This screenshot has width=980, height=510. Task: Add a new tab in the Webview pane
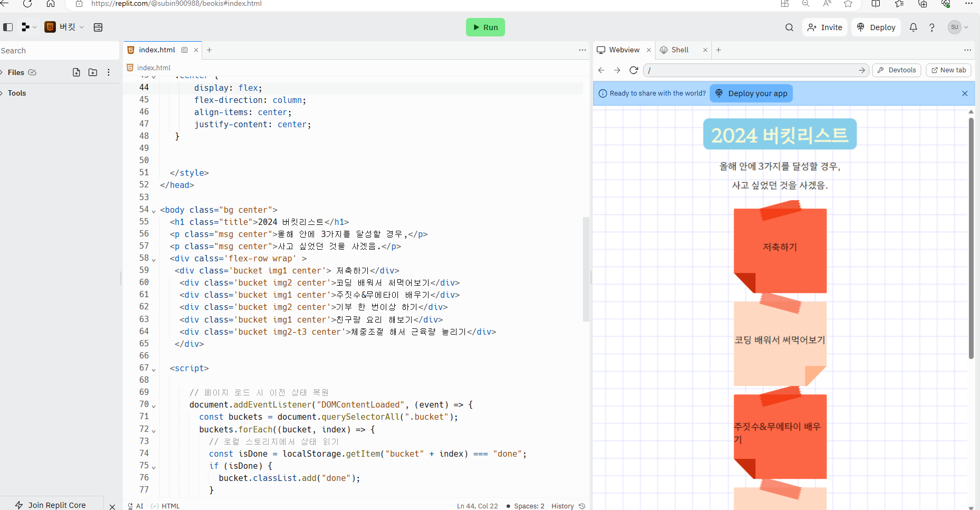pos(718,50)
